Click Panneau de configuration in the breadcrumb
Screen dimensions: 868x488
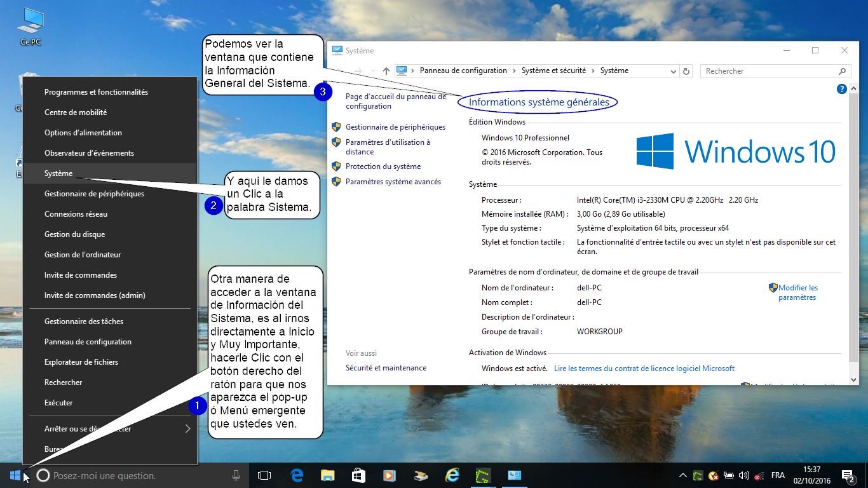tap(463, 71)
